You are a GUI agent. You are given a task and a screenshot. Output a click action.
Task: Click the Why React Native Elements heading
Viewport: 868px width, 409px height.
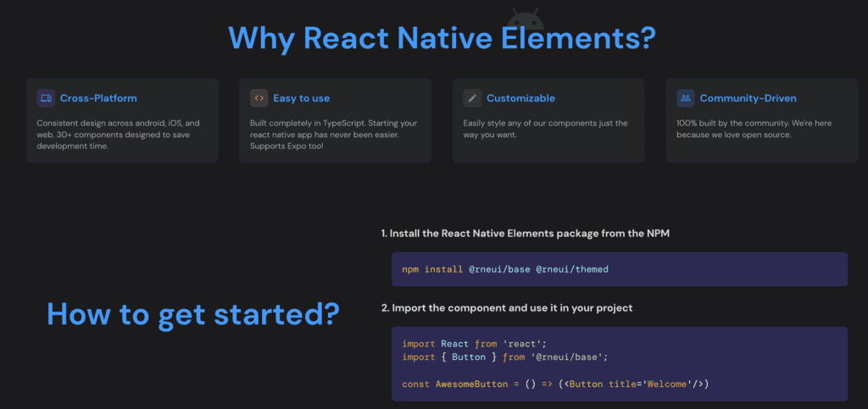442,37
